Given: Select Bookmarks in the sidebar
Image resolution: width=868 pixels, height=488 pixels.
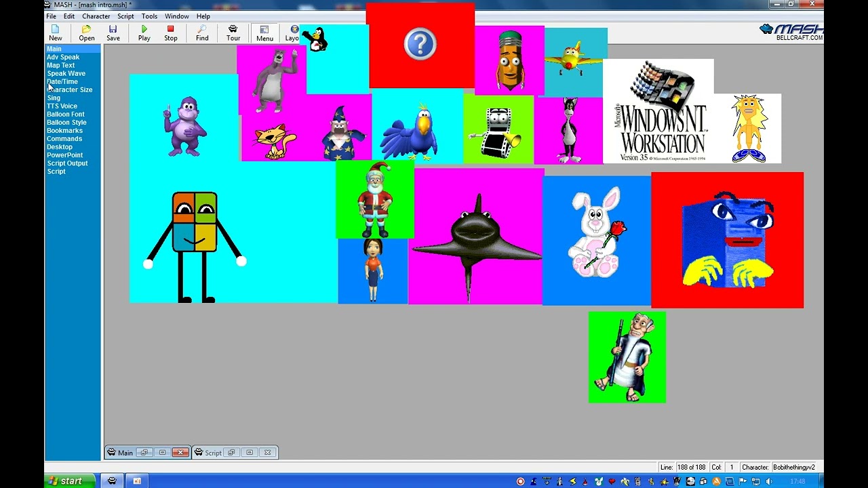Looking at the screenshot, I should [64, 130].
